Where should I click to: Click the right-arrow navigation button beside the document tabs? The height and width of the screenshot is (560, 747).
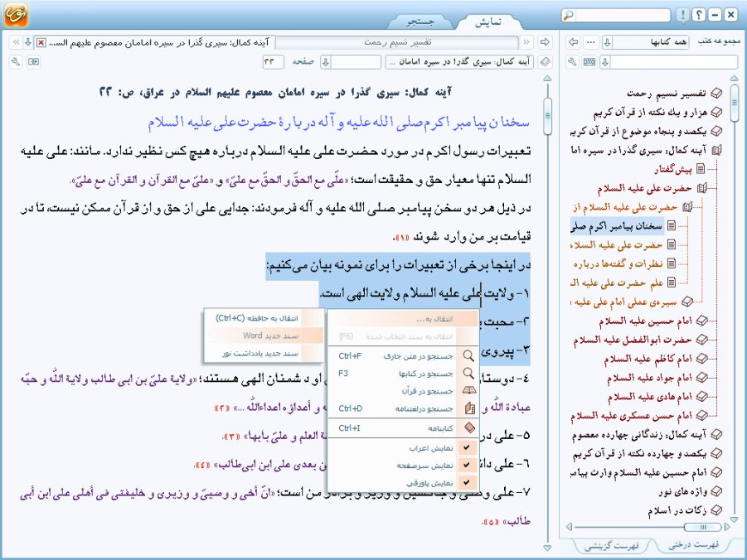coord(545,42)
